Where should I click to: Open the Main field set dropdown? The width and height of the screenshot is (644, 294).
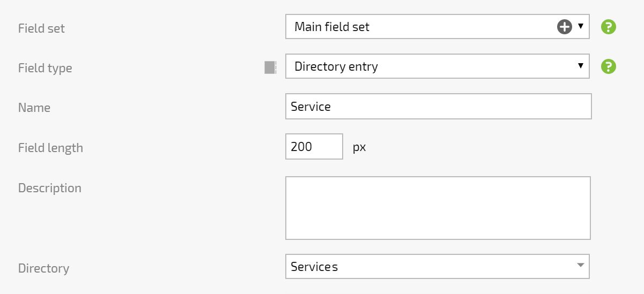click(438, 27)
